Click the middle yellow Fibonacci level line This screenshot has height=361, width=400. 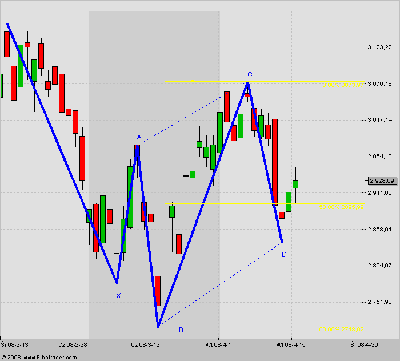coord(265,203)
